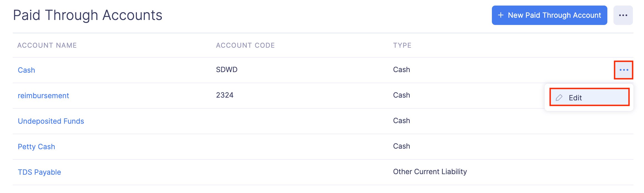
Task: Click the Paid Through Accounts page title
Action: [88, 15]
